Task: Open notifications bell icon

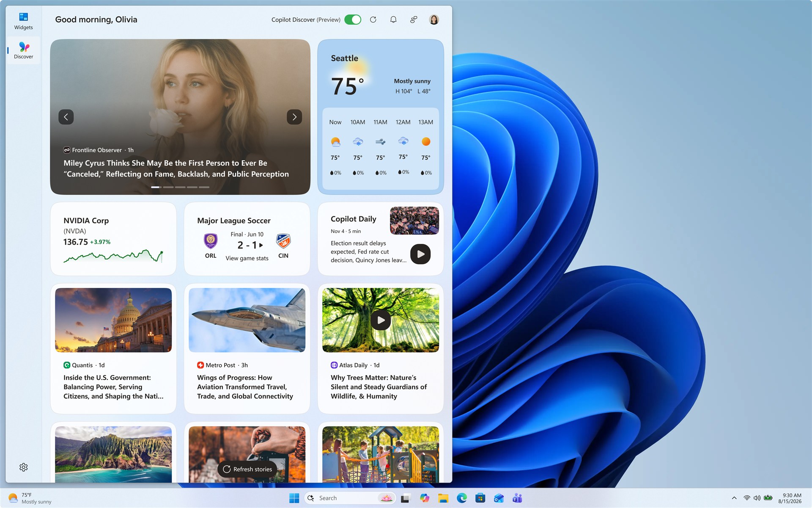Action: tap(393, 19)
